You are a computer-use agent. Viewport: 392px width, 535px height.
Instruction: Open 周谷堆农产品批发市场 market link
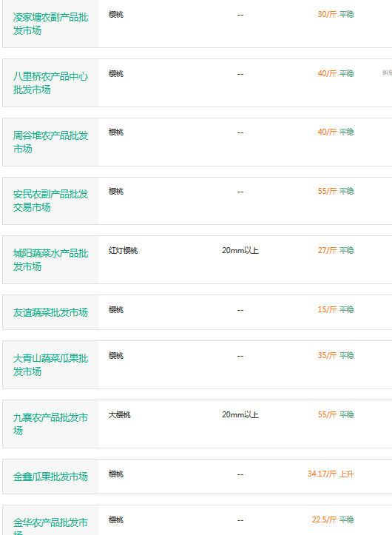click(50, 142)
